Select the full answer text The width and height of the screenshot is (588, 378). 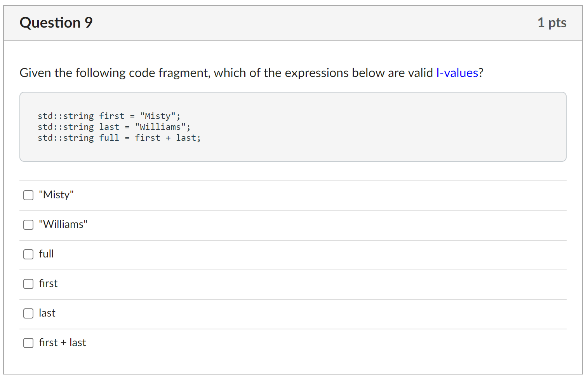pyautogui.click(x=46, y=254)
